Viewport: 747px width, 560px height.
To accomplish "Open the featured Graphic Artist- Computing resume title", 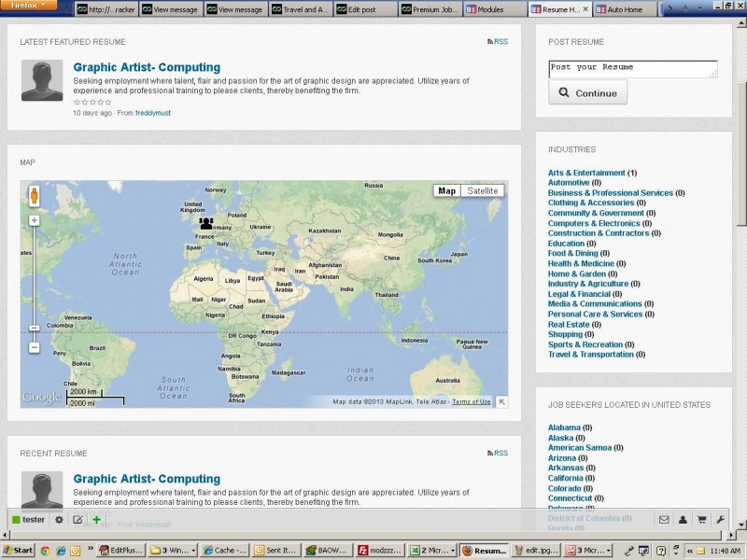I will click(x=147, y=67).
